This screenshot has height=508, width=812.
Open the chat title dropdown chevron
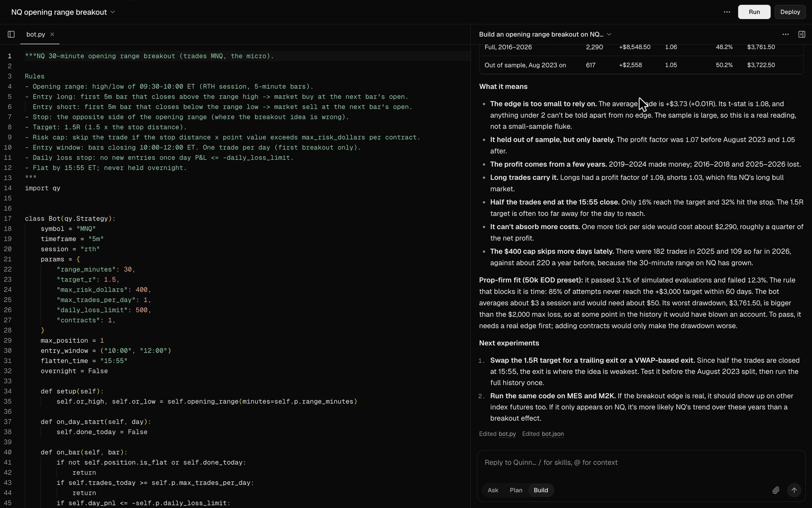(609, 34)
